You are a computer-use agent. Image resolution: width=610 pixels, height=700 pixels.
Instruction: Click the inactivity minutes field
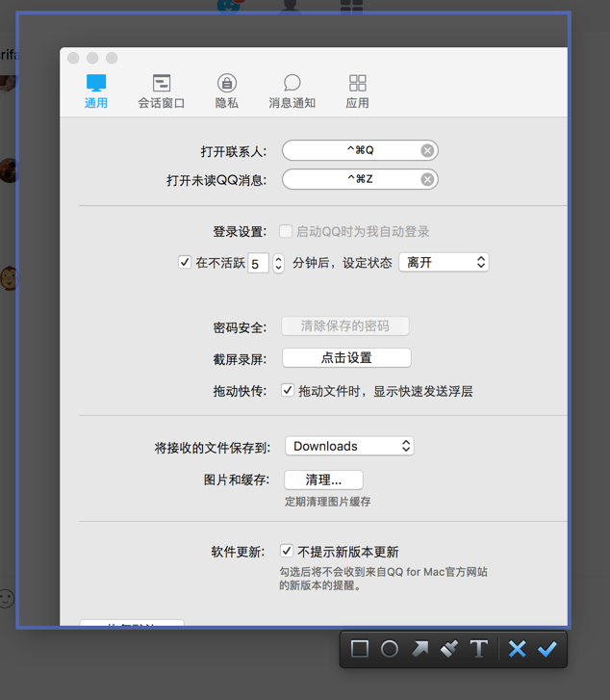[259, 263]
